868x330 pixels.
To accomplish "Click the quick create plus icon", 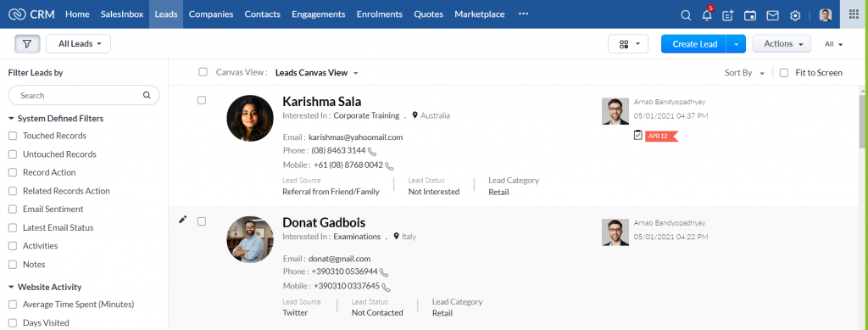I will click(728, 15).
